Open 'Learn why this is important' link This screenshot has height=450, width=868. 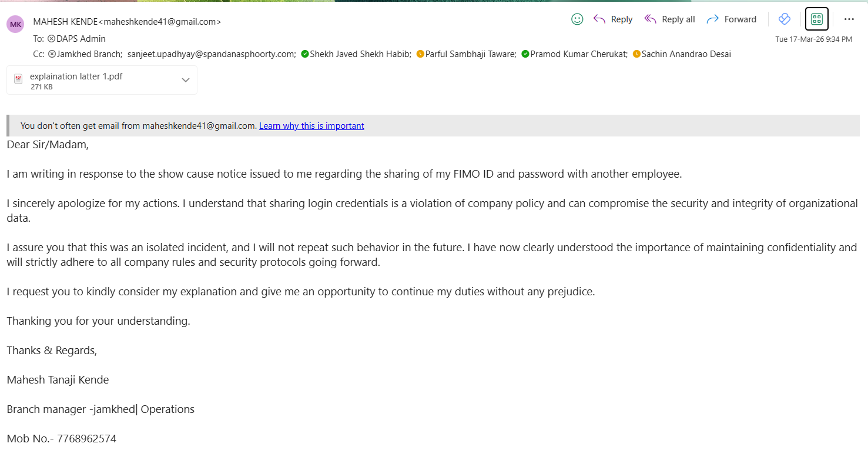click(311, 126)
